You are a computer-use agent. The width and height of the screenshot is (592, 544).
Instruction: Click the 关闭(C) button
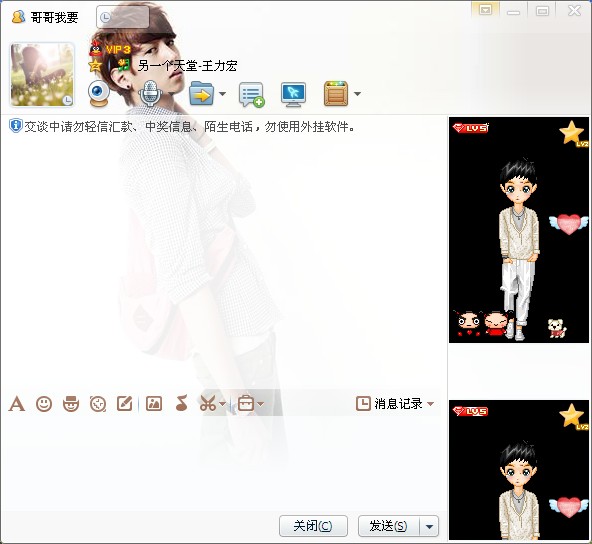[313, 526]
